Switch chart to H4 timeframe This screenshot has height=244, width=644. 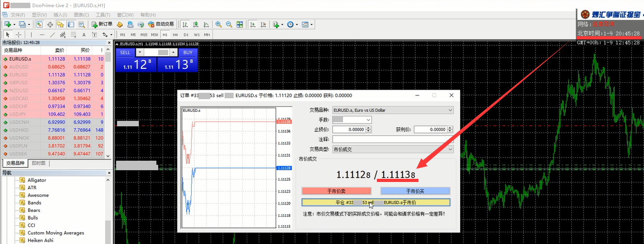click(x=175, y=34)
